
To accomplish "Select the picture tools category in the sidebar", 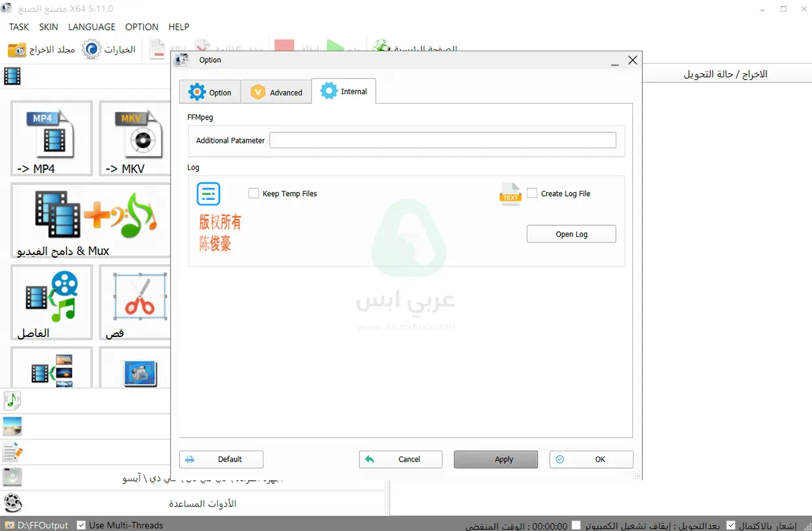I will click(12, 426).
